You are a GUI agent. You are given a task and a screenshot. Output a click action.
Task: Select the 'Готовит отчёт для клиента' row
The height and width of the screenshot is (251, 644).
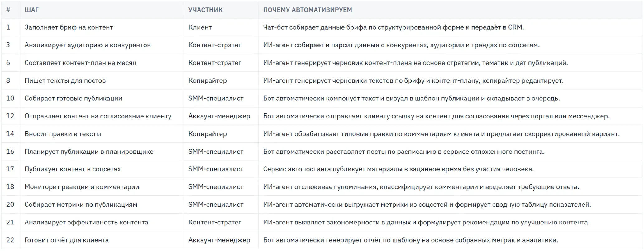click(322, 240)
